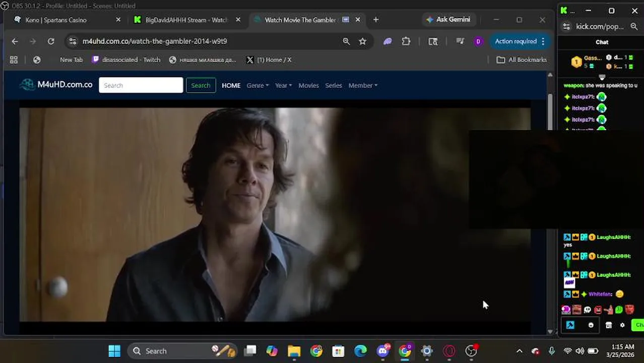Send message with green Chat button
This screenshot has height=363, width=644.
[x=638, y=325]
